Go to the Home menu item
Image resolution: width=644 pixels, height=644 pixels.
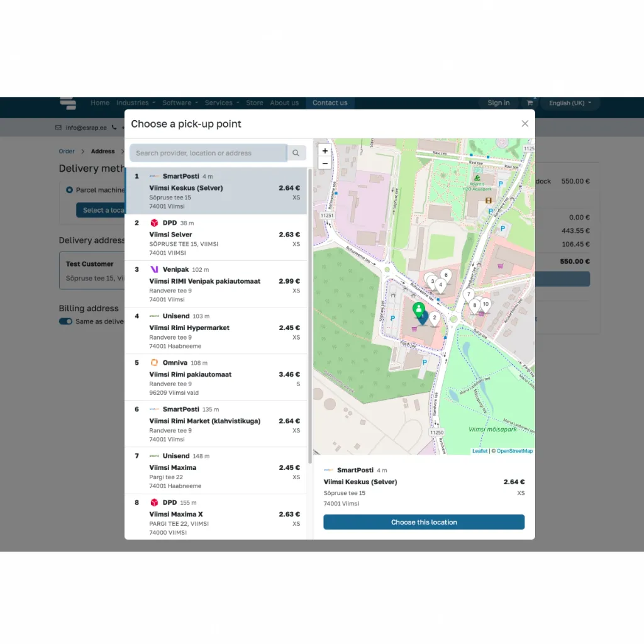click(100, 103)
